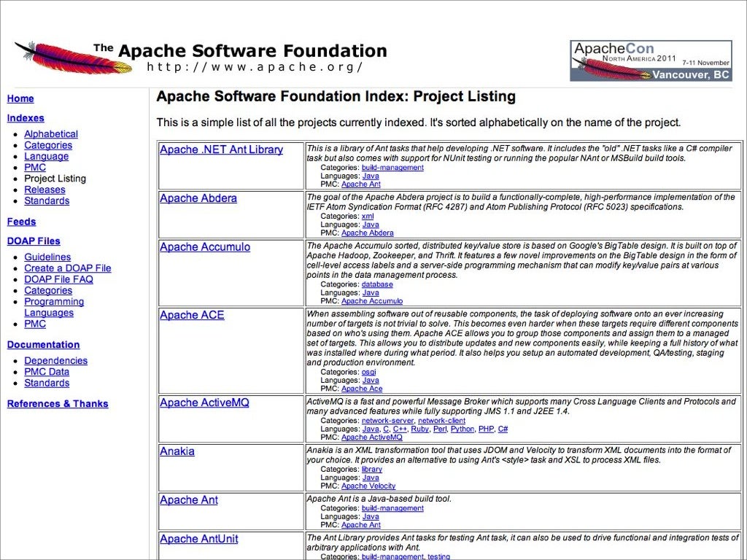The image size is (747, 560).
Task: Open the Apache AntUnit project link
Action: (199, 539)
